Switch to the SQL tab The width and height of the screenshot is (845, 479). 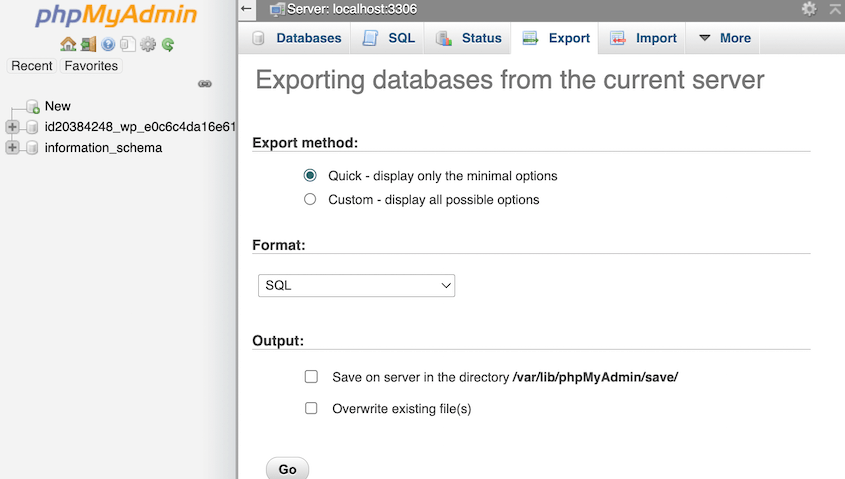click(x=388, y=38)
